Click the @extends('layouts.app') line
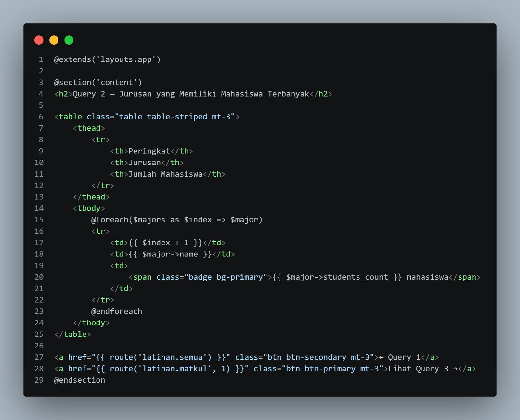 point(107,59)
